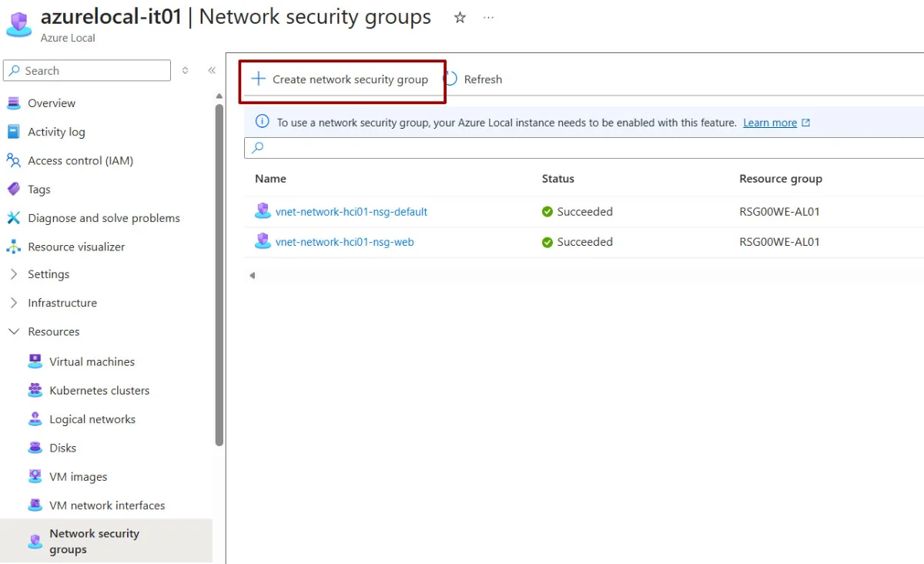Toggle expand/collapse all sidebar groups arrows
Screen dimensions: 924x564
click(x=185, y=70)
